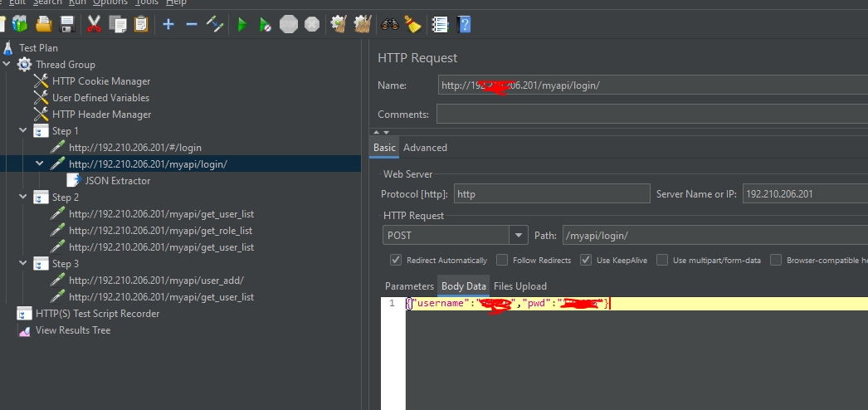Screen dimensions: 868x410
Task: Select the JSON Extractor node
Action: pos(117,181)
